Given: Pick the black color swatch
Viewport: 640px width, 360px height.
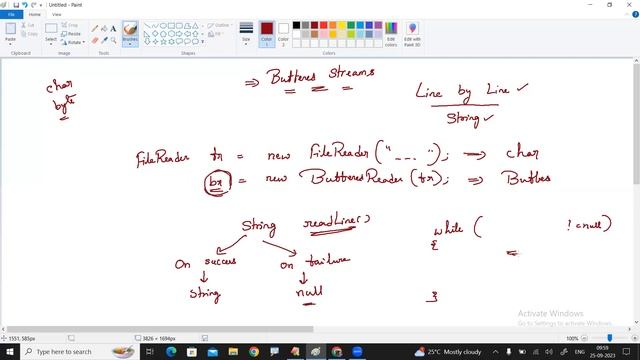Looking at the screenshot, I should pos(297,25).
